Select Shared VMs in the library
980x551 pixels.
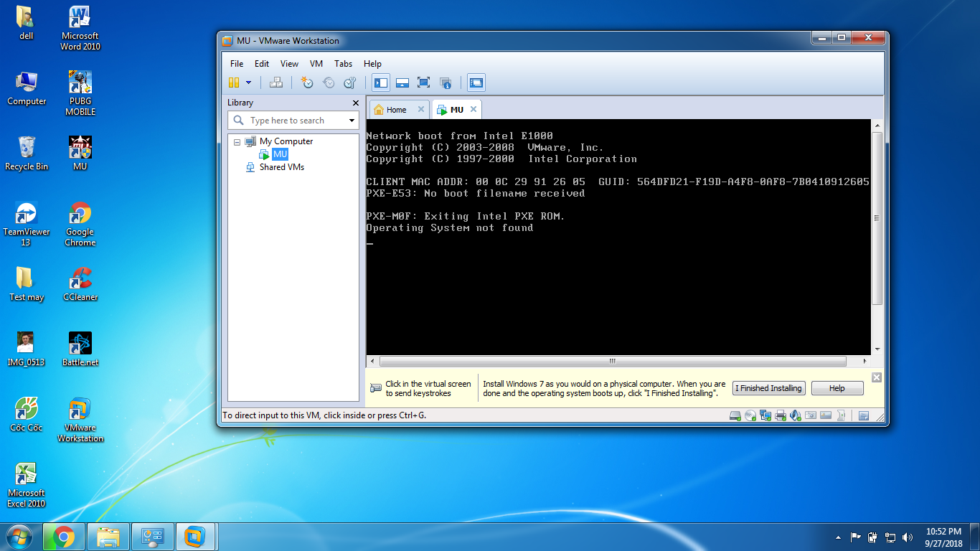click(x=281, y=167)
